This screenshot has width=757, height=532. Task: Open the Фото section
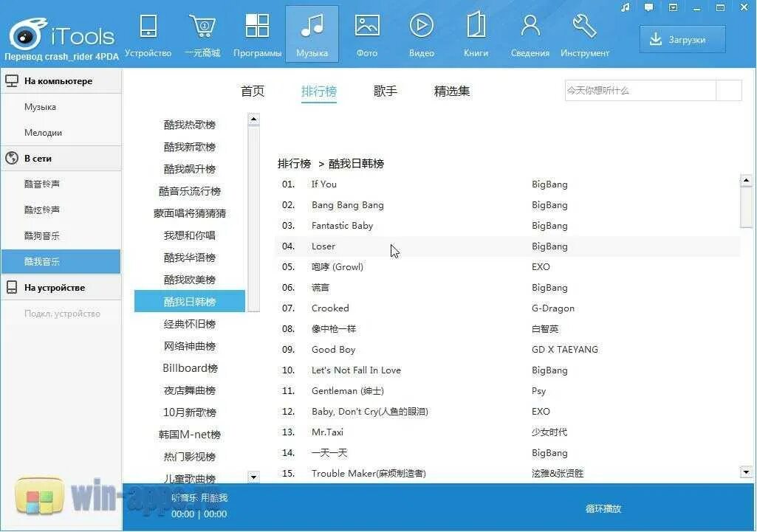point(367,33)
